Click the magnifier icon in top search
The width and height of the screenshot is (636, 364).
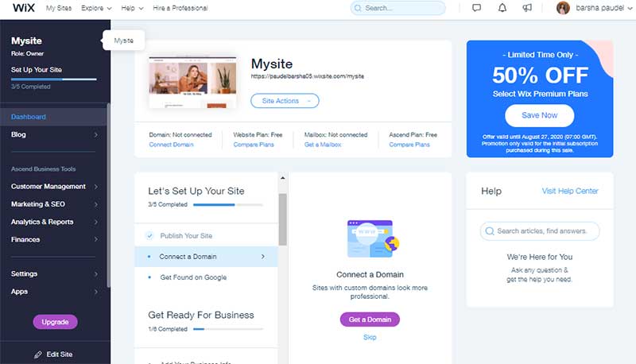pyautogui.click(x=358, y=8)
